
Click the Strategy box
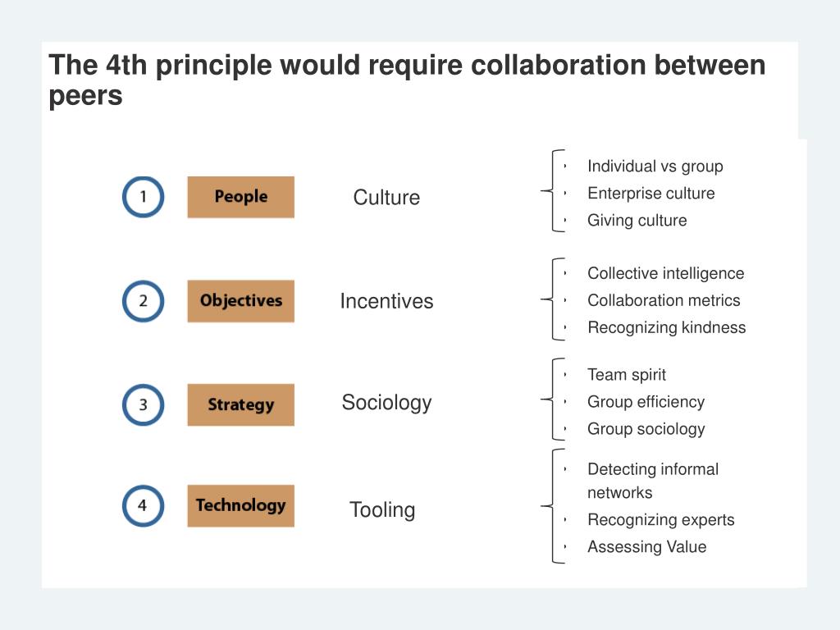240,404
